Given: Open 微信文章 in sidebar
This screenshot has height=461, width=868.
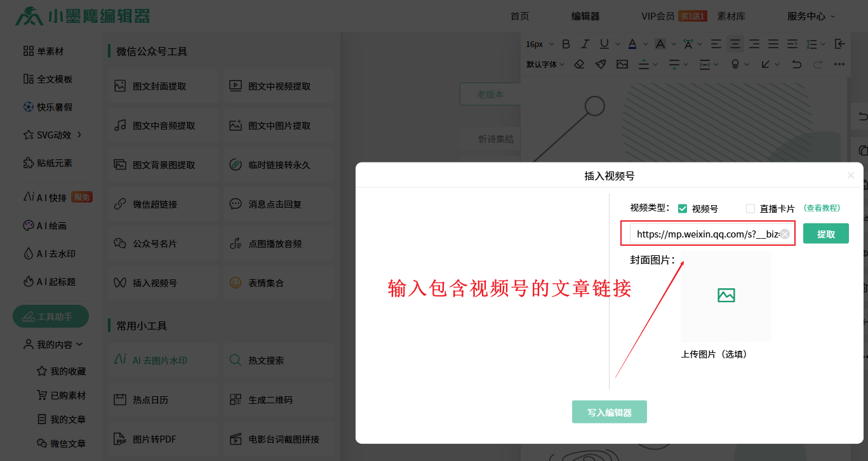Looking at the screenshot, I should coord(61,443).
